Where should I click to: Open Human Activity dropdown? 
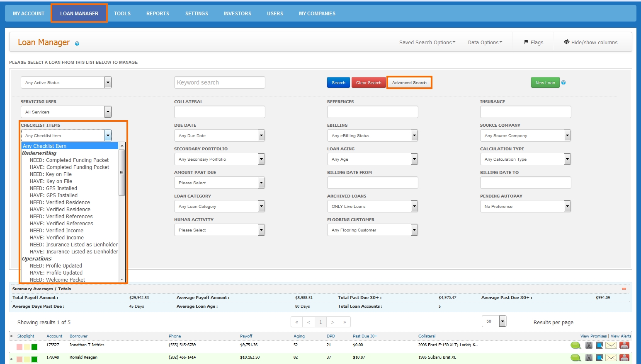pyautogui.click(x=219, y=230)
